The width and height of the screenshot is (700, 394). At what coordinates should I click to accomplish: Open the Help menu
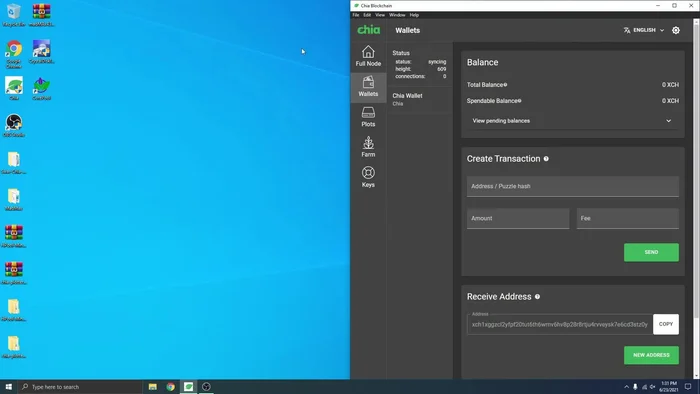(x=414, y=15)
